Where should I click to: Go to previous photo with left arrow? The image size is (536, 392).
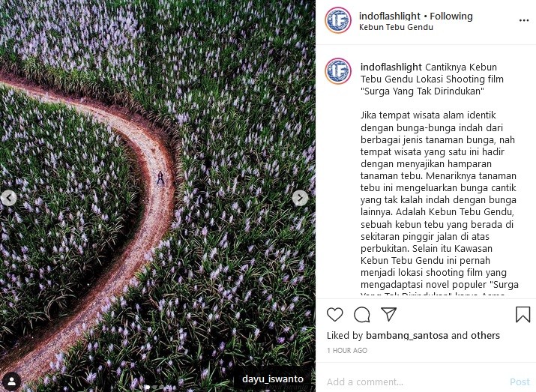tap(8, 198)
